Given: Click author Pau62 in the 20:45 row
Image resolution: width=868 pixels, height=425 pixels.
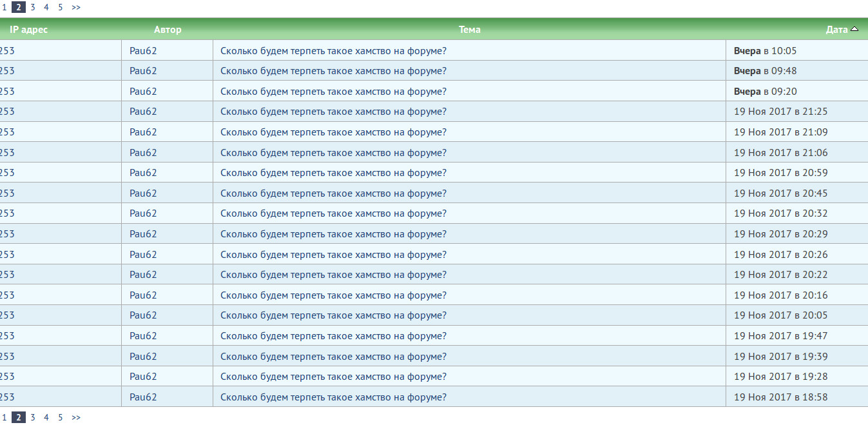Looking at the screenshot, I should pos(143,193).
